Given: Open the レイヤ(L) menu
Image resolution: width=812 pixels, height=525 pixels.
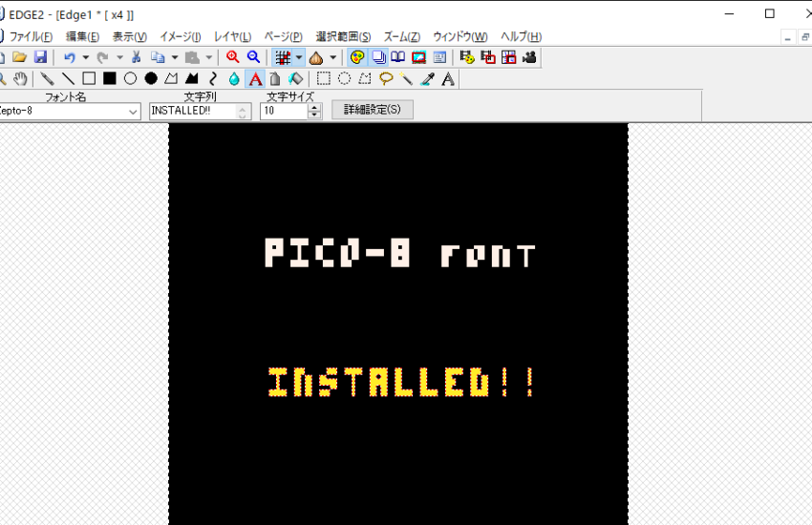Looking at the screenshot, I should (232, 36).
